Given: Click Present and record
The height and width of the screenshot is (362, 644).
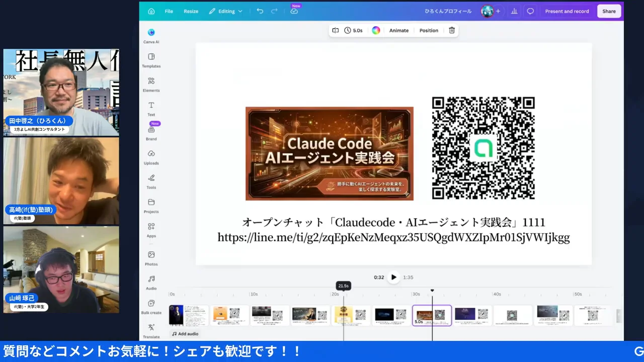Looking at the screenshot, I should [x=567, y=11].
